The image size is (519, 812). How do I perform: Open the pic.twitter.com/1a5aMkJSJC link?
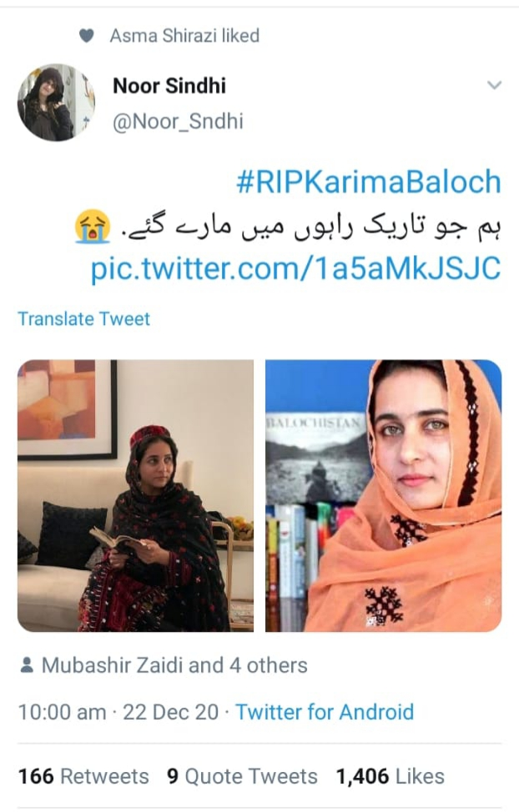click(296, 268)
